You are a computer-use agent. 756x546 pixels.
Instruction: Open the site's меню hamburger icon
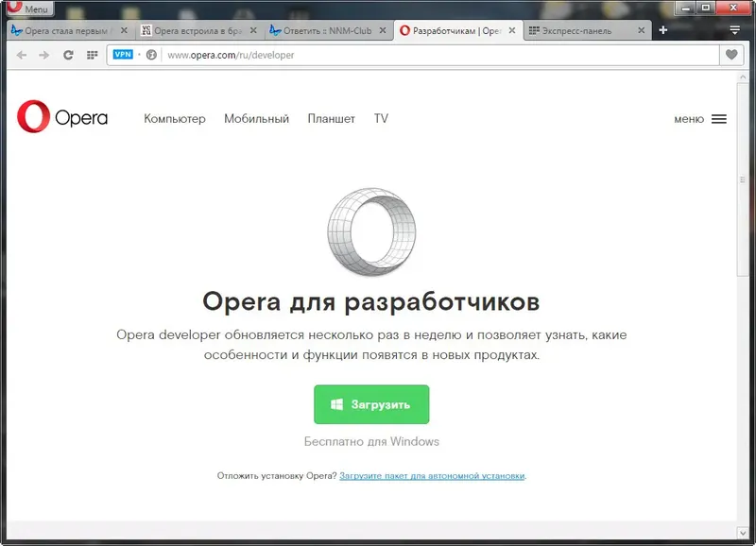(719, 118)
